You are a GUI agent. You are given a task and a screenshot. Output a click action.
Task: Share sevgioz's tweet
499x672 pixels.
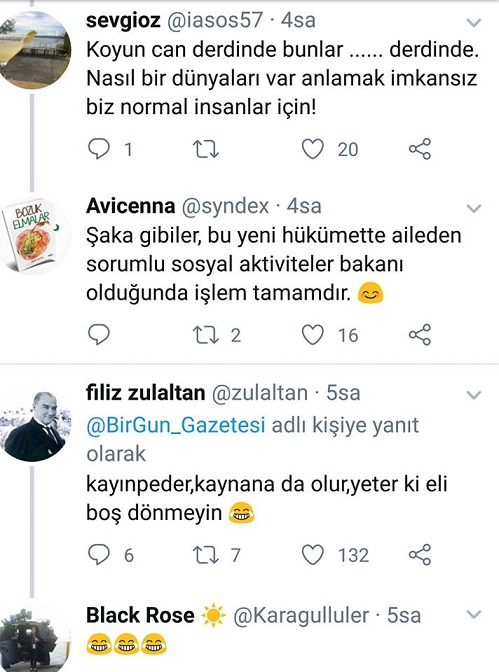point(420,149)
